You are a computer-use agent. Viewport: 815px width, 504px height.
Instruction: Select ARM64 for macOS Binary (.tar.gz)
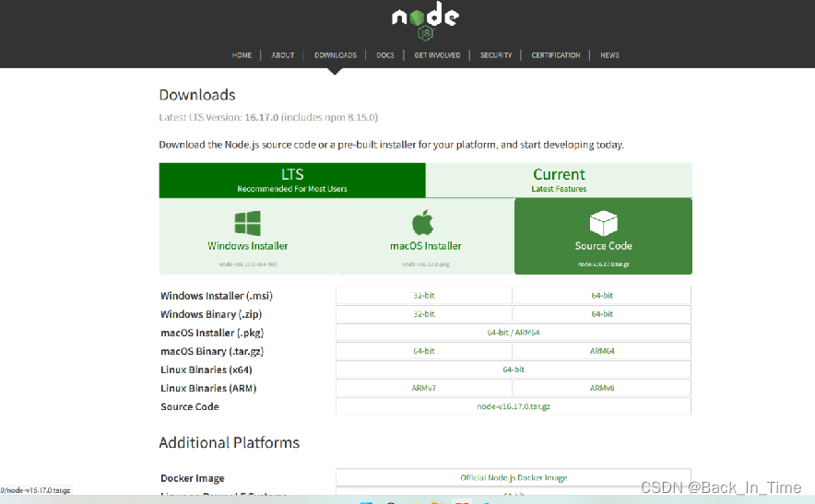(602, 351)
